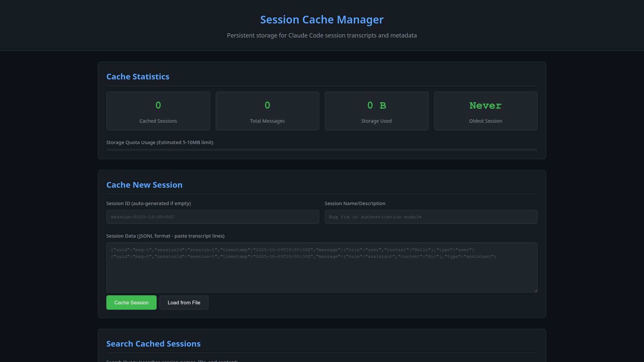The image size is (644, 362).
Task: Click the Session Data JSONL format label
Action: pyautogui.click(x=165, y=236)
